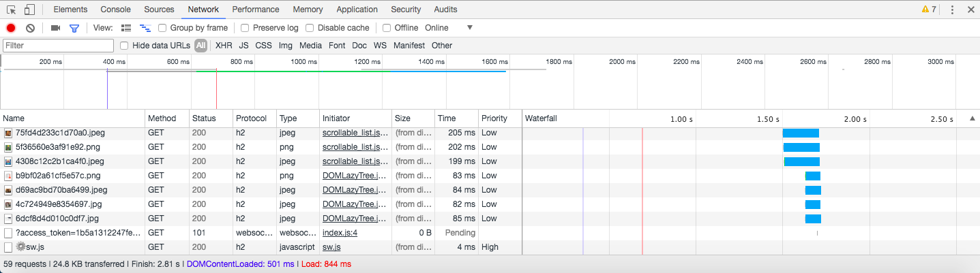Image resolution: width=980 pixels, height=273 pixels.
Task: Open the DevTools three-dot menu
Action: 953,10
